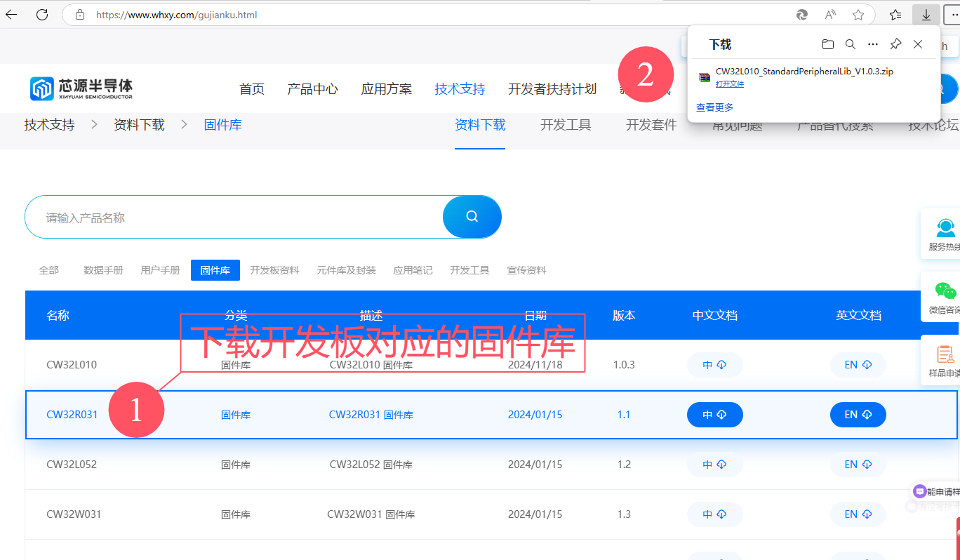Open downloads folder icon in download panel
This screenshot has height=560, width=960.
tap(828, 44)
